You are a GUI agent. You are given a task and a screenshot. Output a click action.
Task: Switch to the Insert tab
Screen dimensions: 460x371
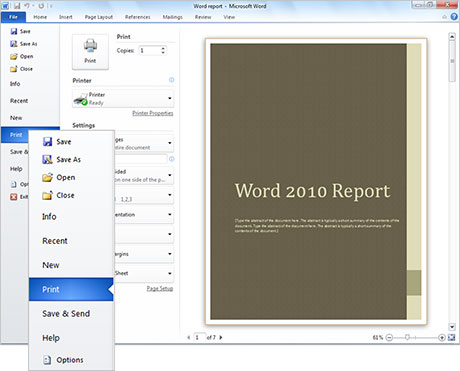66,17
